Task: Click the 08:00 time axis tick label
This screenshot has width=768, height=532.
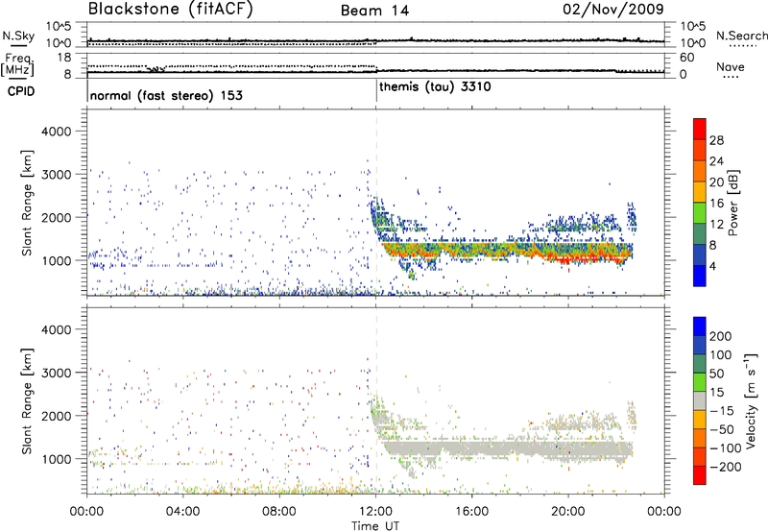Action: pyautogui.click(x=279, y=512)
